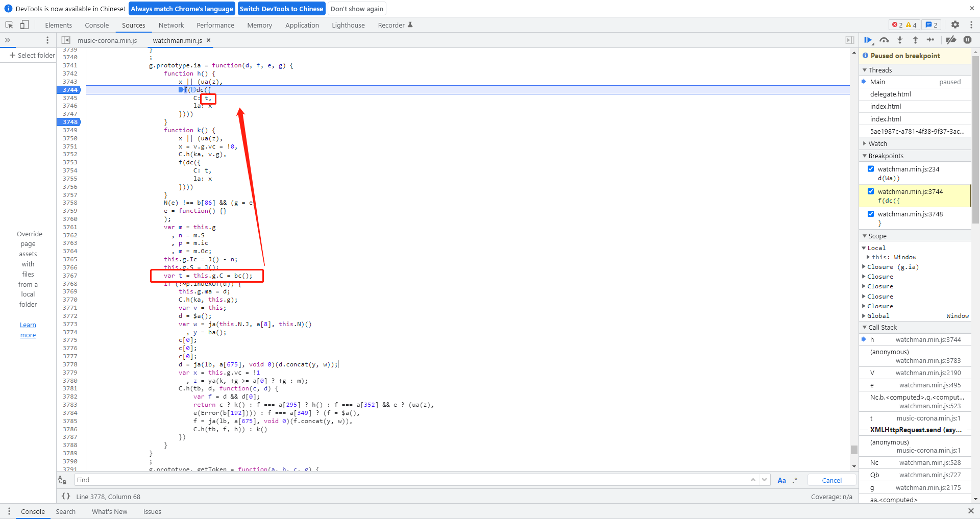This screenshot has width=980, height=519.
Task: Switch to the Network tab
Action: click(x=171, y=25)
